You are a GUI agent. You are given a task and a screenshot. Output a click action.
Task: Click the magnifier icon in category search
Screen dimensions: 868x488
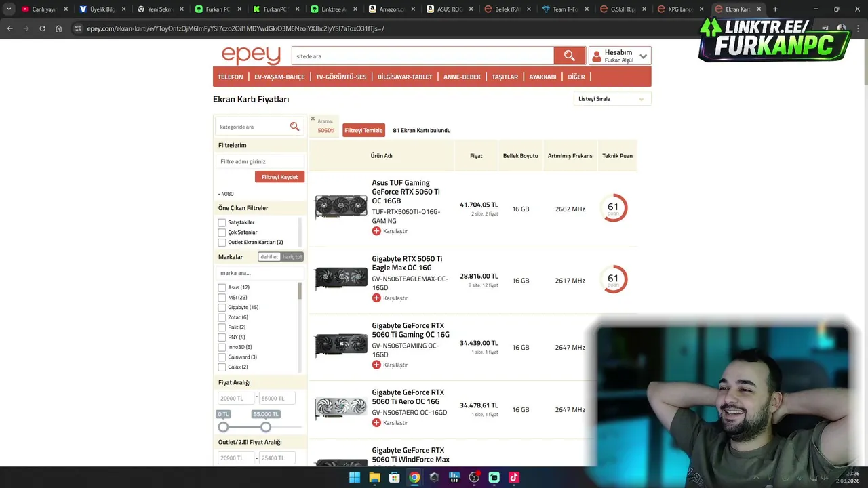[294, 126]
